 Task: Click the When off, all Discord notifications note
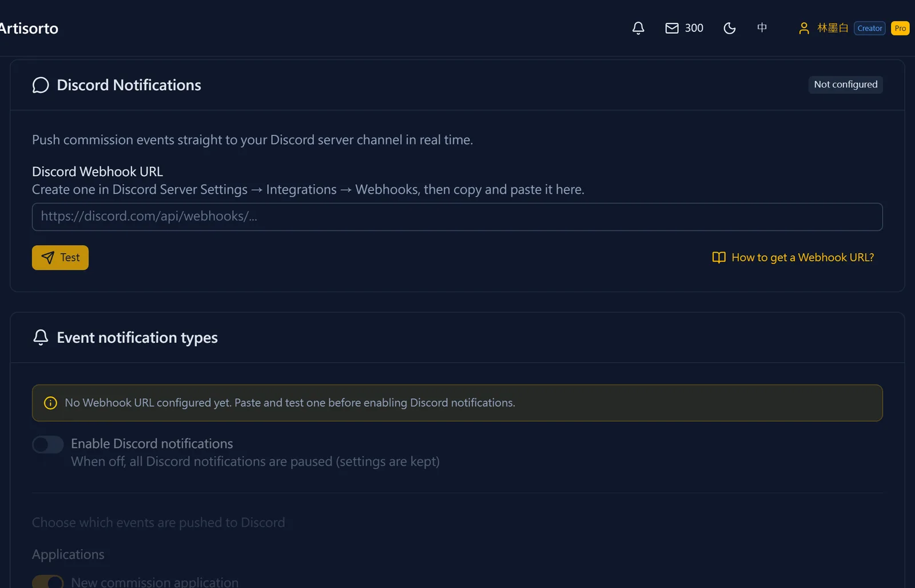point(255,461)
